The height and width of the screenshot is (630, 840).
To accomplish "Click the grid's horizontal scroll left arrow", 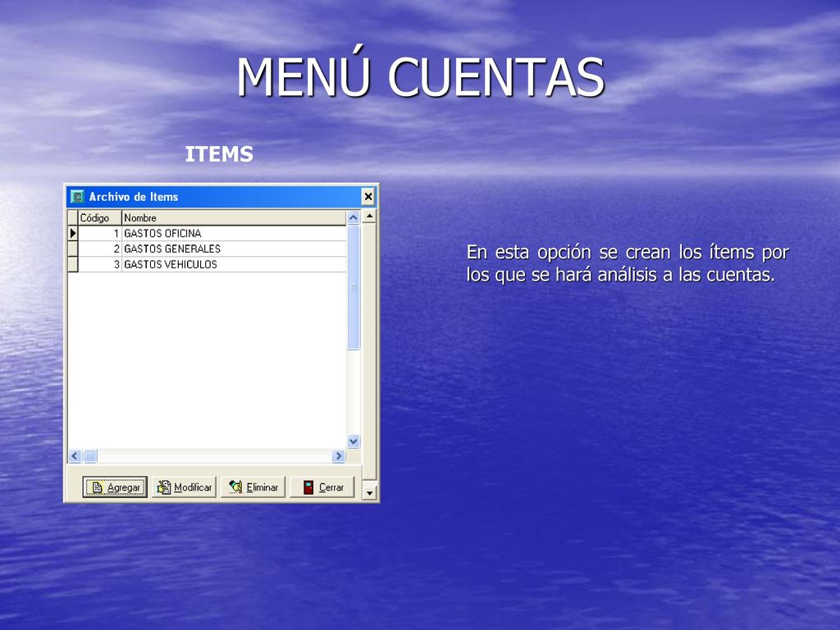I will 75,456.
